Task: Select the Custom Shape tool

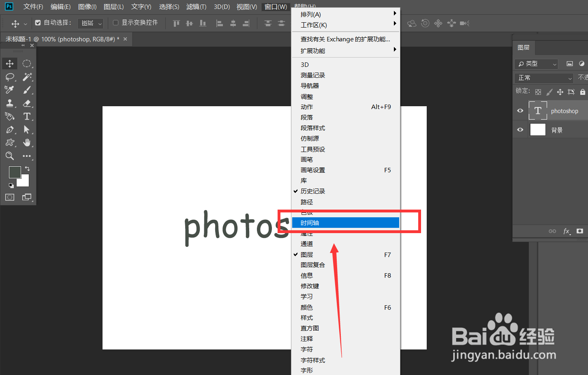Action: 10,143
